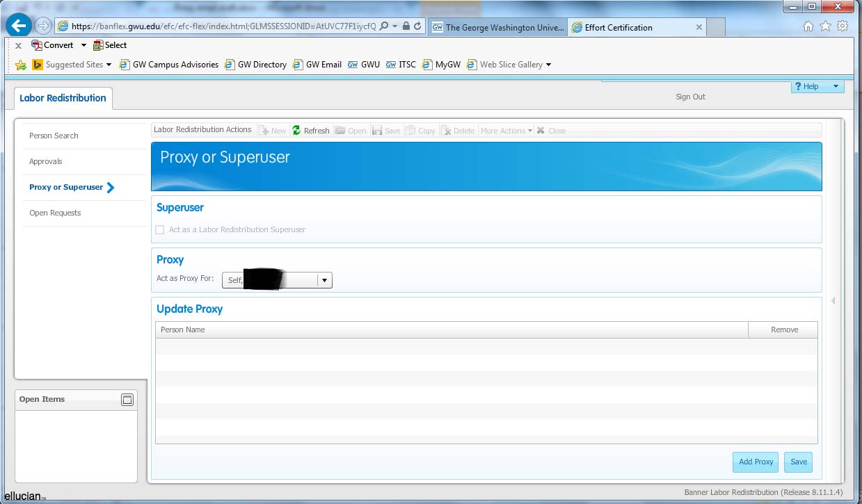Select Approvals in the left sidebar
The image size is (862, 504).
[x=46, y=161]
